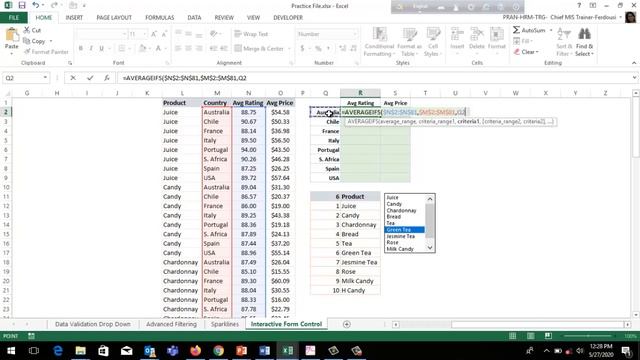The width and height of the screenshot is (640, 360).
Task: Open PowerPoint from the taskbar
Action: [241, 351]
